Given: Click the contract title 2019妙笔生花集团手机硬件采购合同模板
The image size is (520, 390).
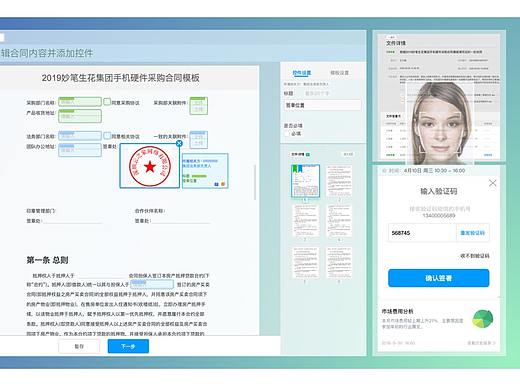Looking at the screenshot, I should (x=120, y=78).
